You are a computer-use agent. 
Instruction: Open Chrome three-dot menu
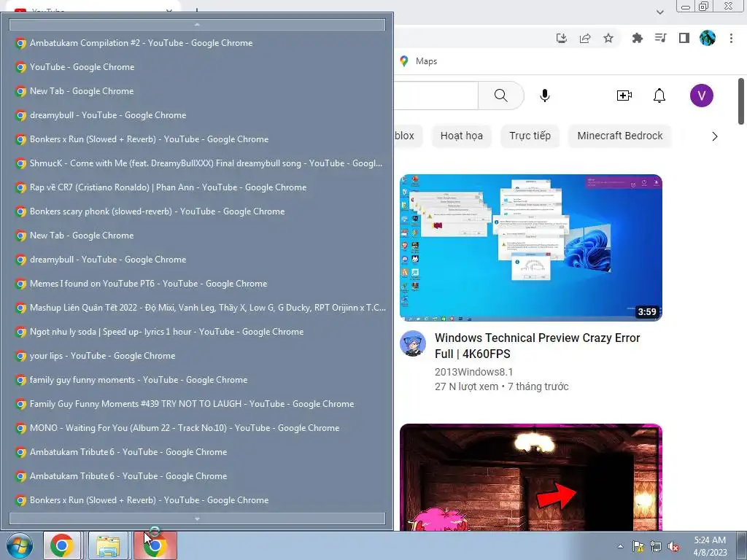731,38
